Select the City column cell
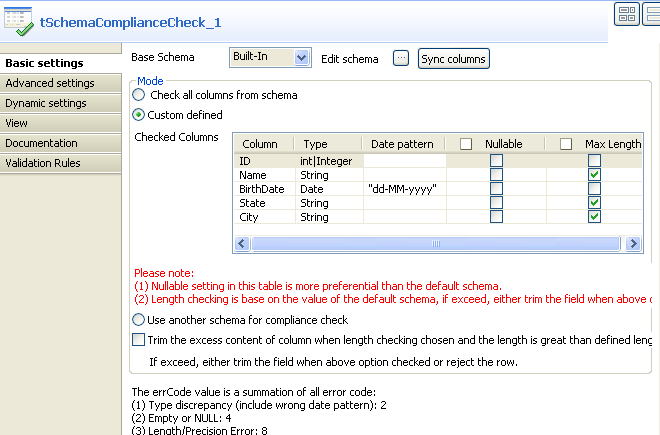 coord(265,217)
